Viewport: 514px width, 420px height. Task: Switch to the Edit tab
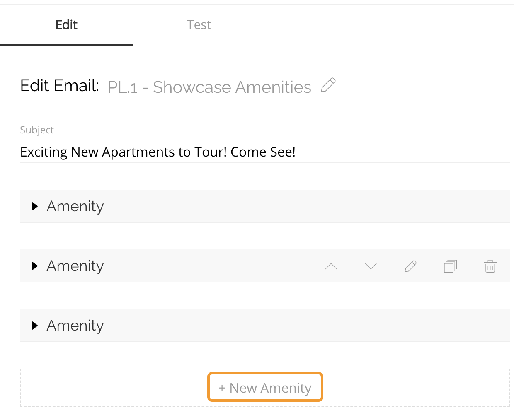coord(66,25)
